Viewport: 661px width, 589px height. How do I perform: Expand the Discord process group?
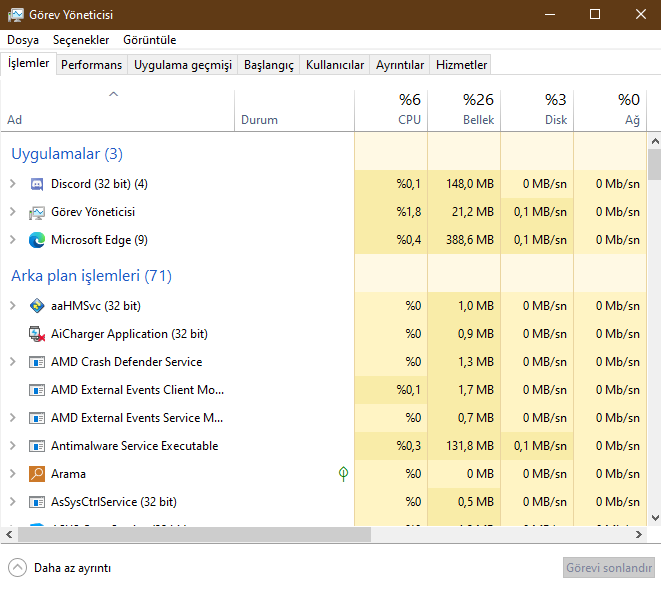click(12, 184)
